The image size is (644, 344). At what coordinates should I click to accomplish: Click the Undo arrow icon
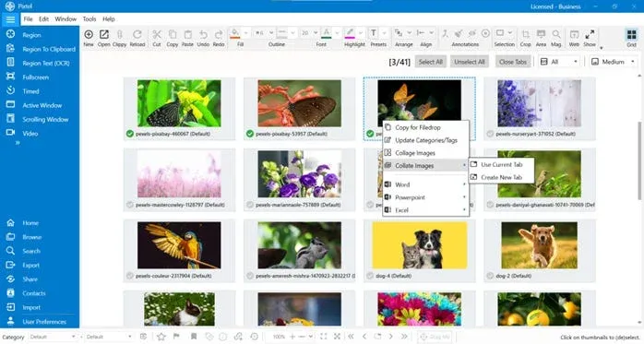pos(203,34)
